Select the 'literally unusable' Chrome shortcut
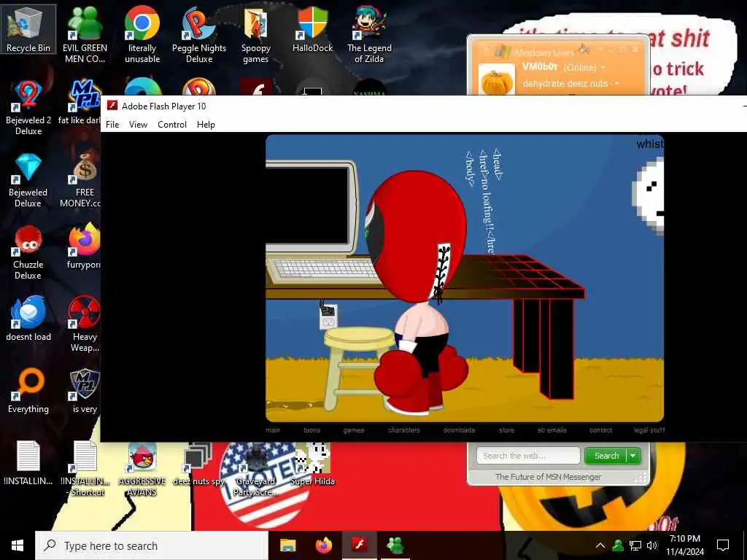 pyautogui.click(x=142, y=34)
